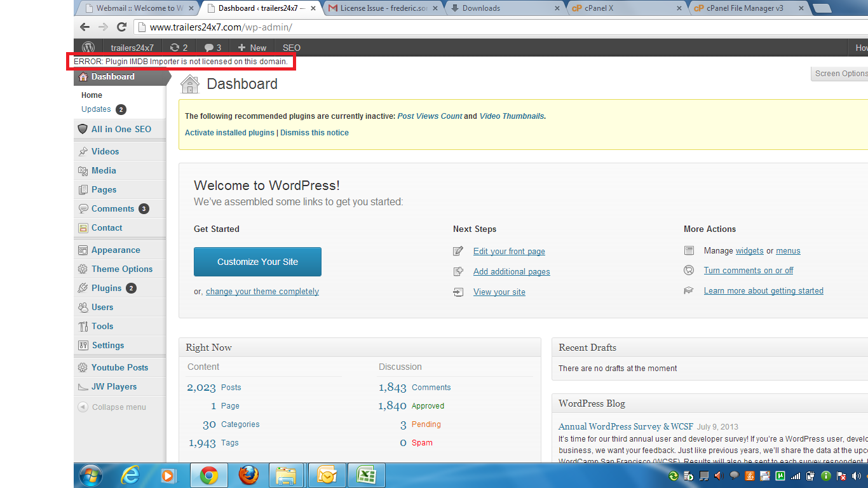Open the + New content menu
The height and width of the screenshot is (488, 868).
click(x=252, y=48)
